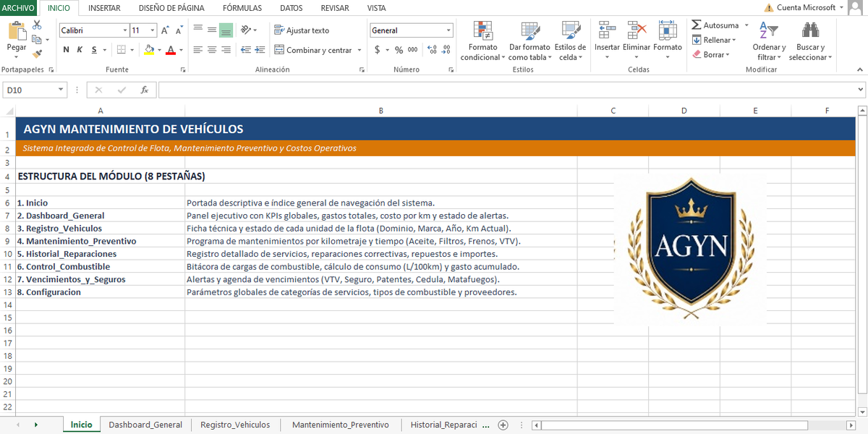Decrease the cell indent
868x434 pixels.
[246, 50]
